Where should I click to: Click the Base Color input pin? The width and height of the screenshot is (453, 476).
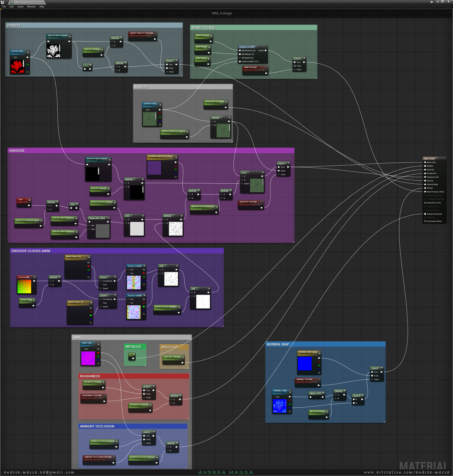(425, 162)
